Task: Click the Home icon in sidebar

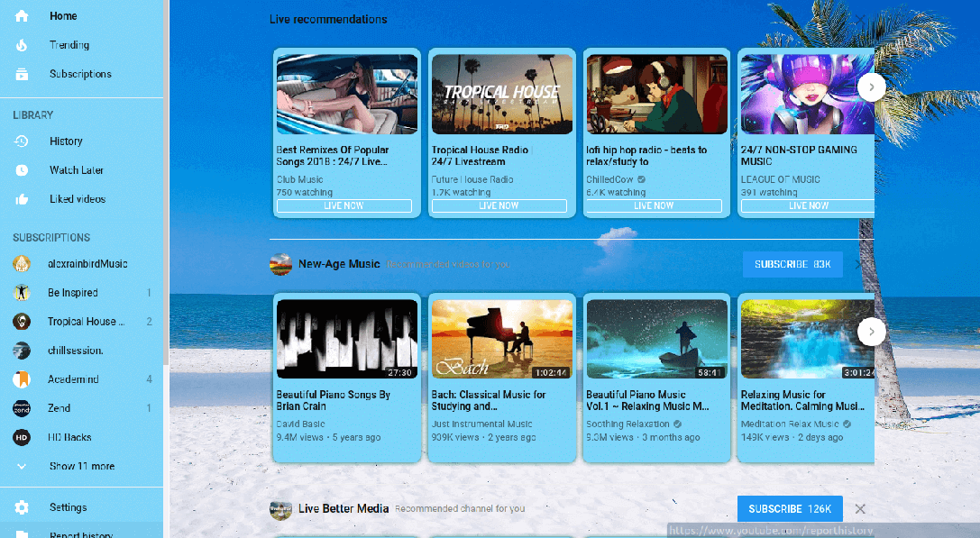Action: click(22, 15)
